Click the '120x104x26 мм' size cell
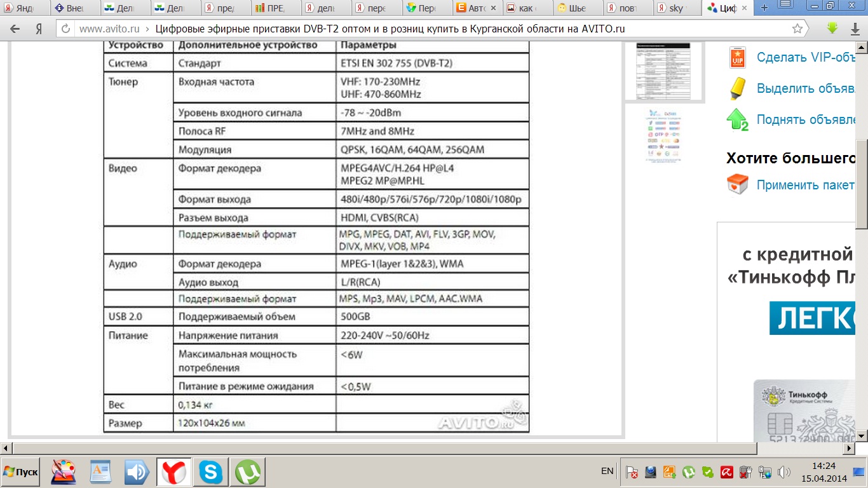The width and height of the screenshot is (868, 488). (x=254, y=423)
